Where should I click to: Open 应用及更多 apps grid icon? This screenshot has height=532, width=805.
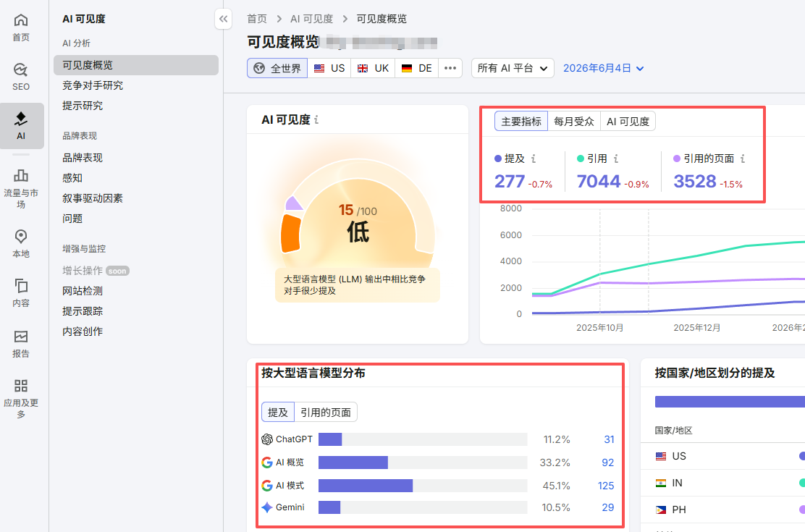pyautogui.click(x=21, y=387)
